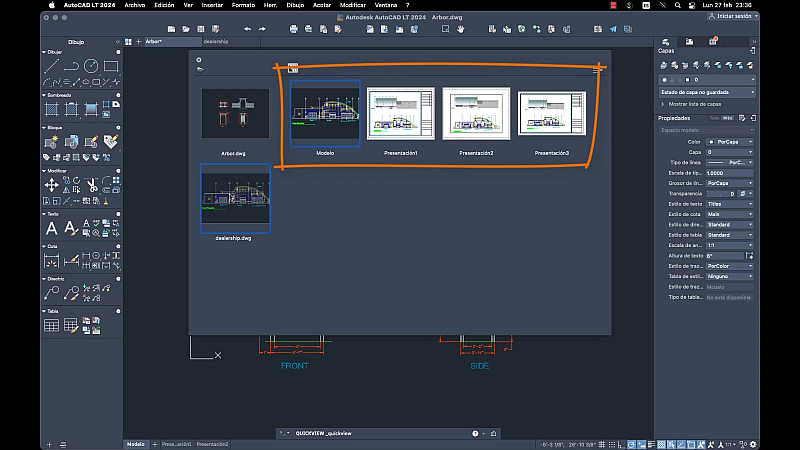The height and width of the screenshot is (450, 800).
Task: Click the Quick Select icon in Propiedades
Action: tap(742, 118)
